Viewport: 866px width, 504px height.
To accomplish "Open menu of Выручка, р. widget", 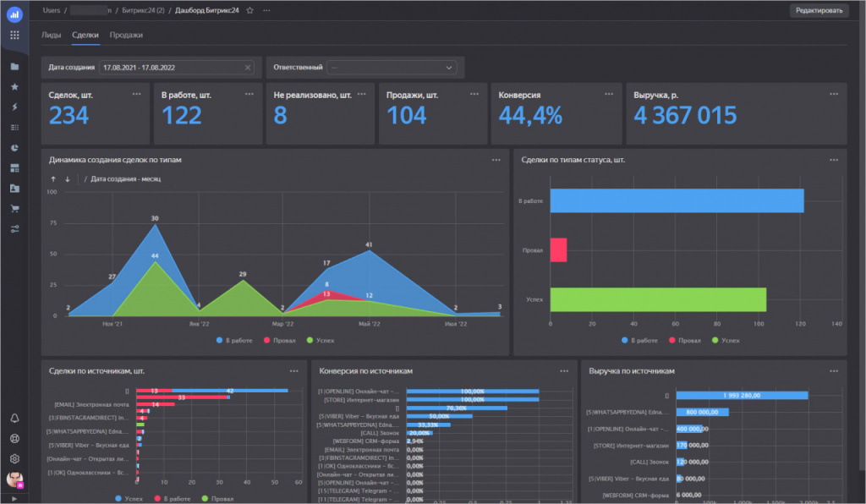I will (x=834, y=95).
